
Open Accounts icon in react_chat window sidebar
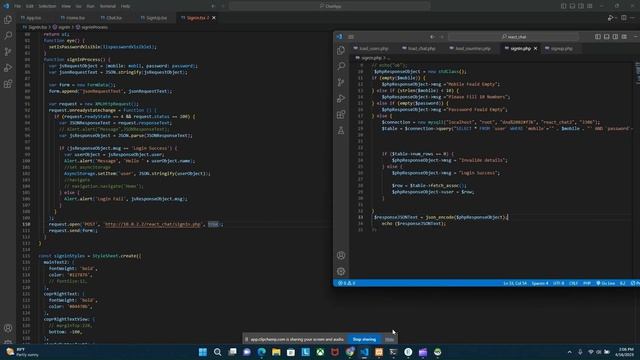coord(341,256)
